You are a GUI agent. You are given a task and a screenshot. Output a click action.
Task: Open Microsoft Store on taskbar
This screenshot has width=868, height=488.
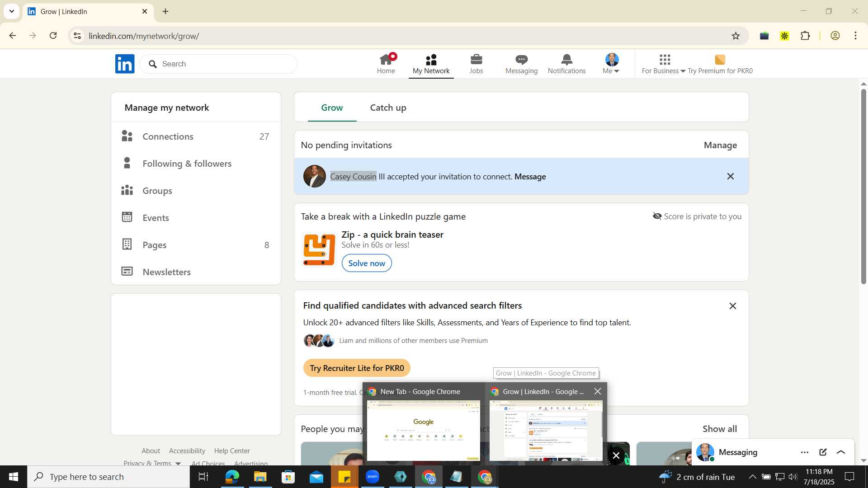coord(288,477)
